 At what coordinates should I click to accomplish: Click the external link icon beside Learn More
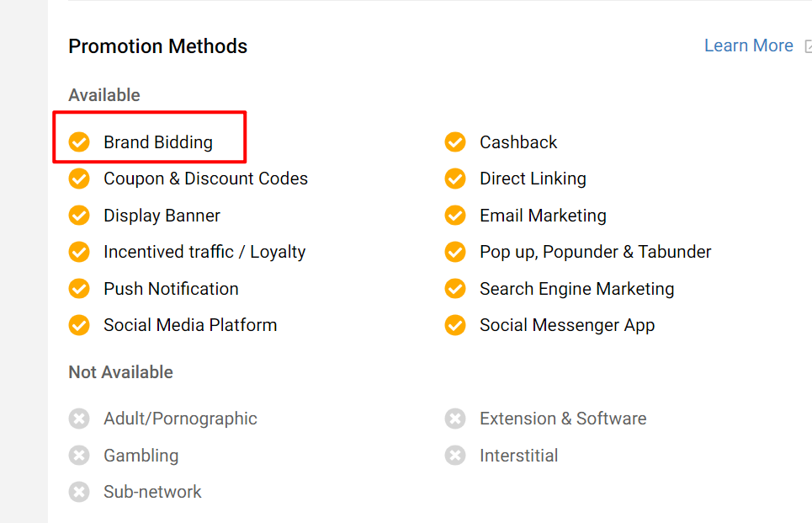click(x=808, y=47)
